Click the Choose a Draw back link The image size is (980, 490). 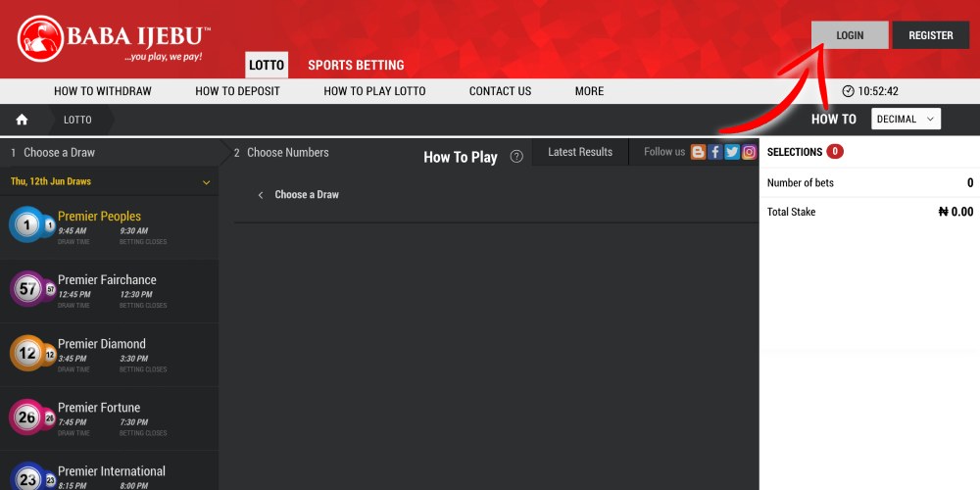306,195
